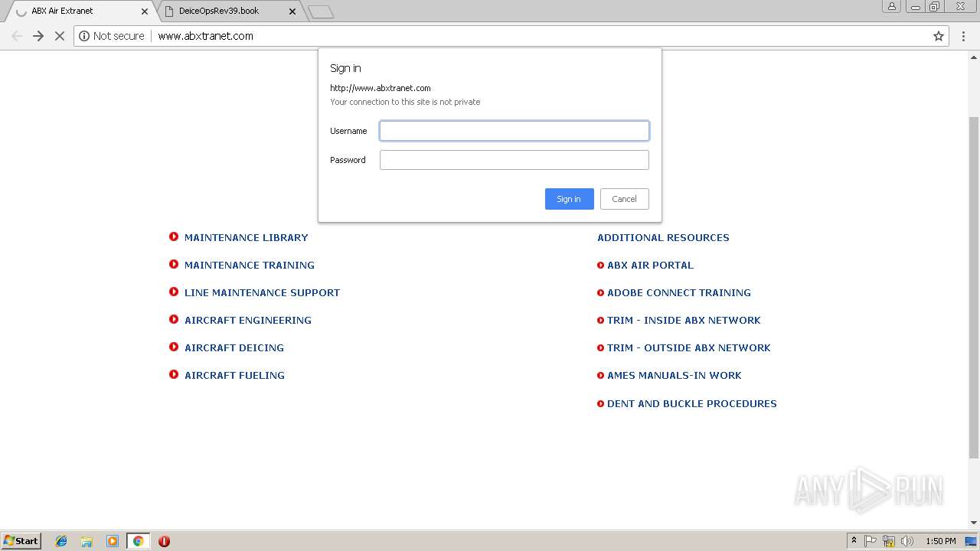Click the Chrome user profile icon
980x551 pixels.
point(892,7)
